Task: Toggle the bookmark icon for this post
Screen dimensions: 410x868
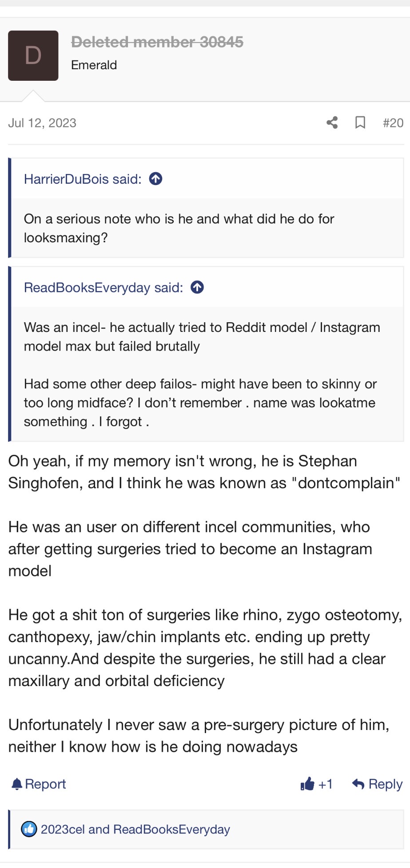Action: click(x=360, y=122)
